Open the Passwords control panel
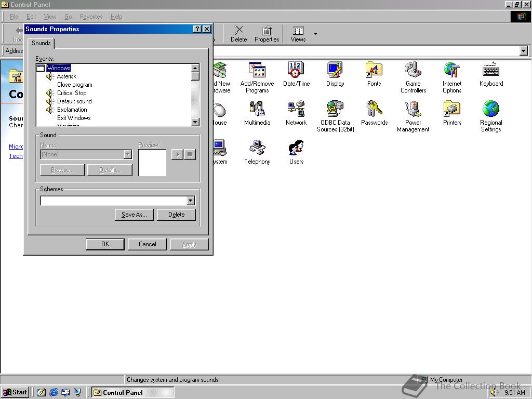The width and height of the screenshot is (532, 399). point(374,111)
